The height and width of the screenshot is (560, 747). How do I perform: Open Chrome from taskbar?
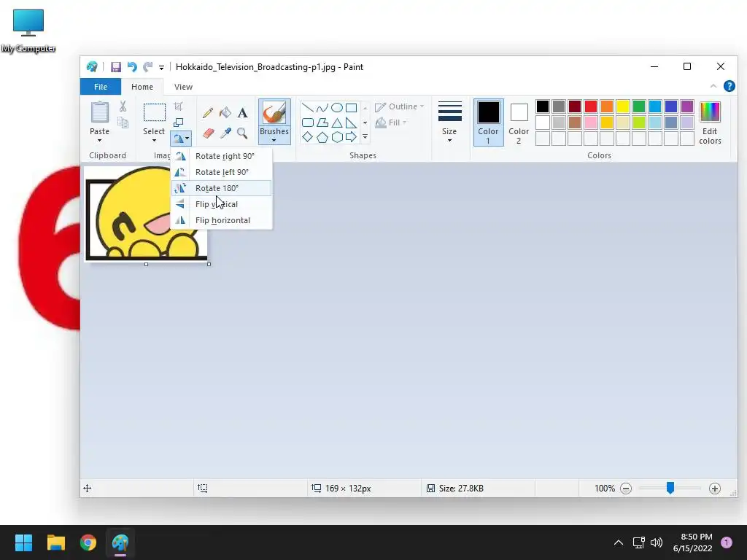(88, 542)
